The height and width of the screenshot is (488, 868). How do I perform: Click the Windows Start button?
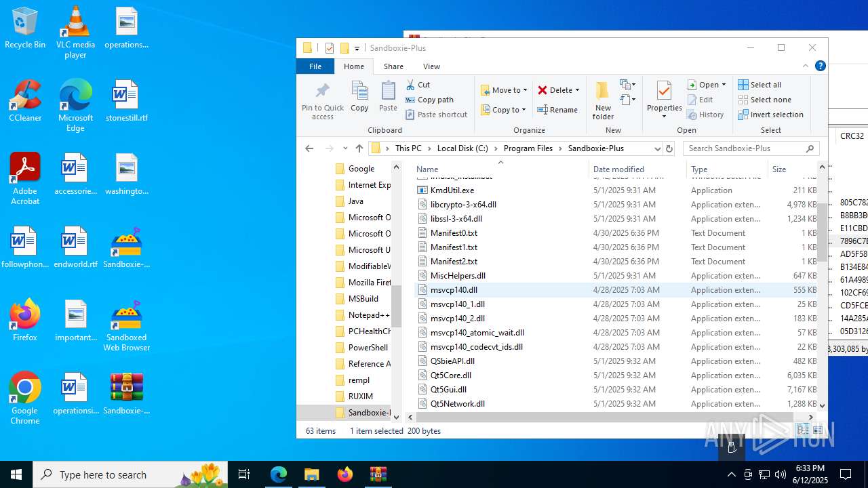click(16, 474)
